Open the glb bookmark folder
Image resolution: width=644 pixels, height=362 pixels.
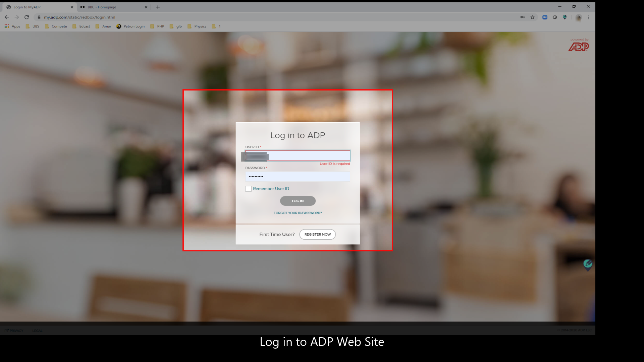(x=176, y=26)
